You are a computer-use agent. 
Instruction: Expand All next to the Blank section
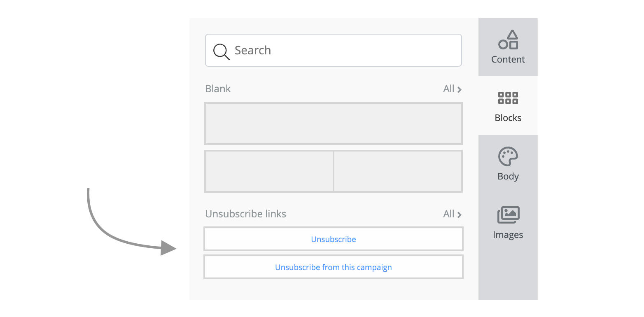[452, 89]
